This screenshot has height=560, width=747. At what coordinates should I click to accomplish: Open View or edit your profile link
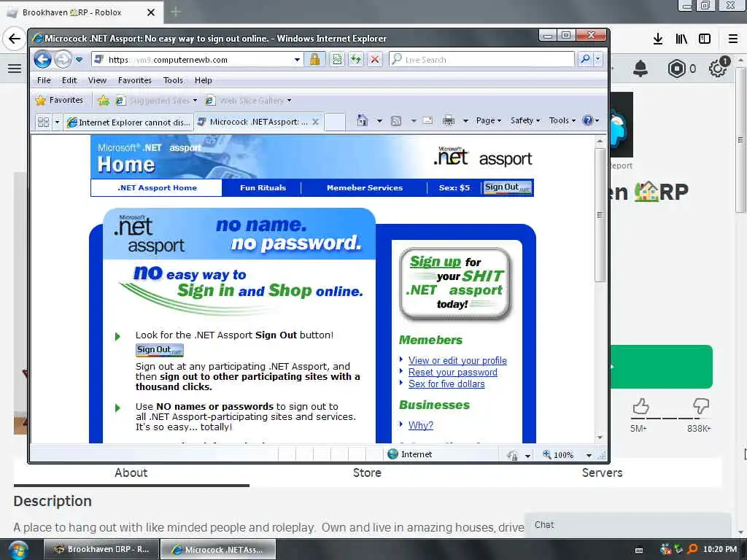[457, 360]
